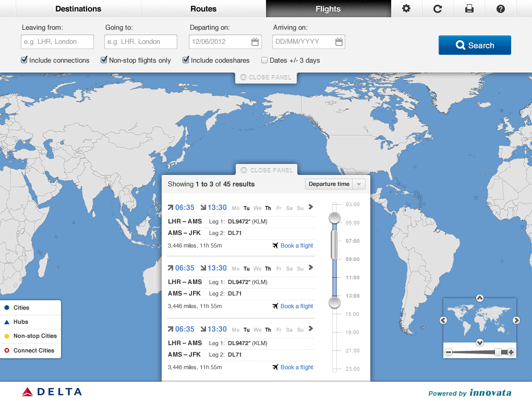Viewport: 532px width, 401px height.
Task: Pan the mini map left
Action: coord(443,320)
